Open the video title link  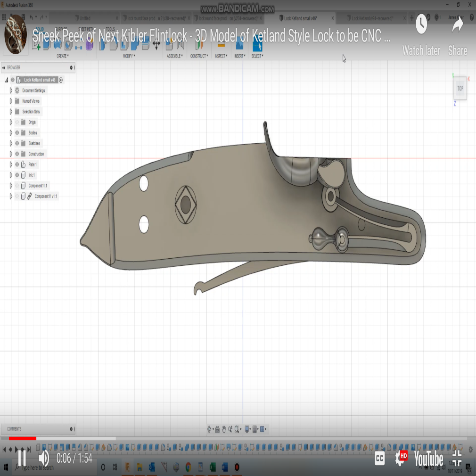tap(211, 36)
